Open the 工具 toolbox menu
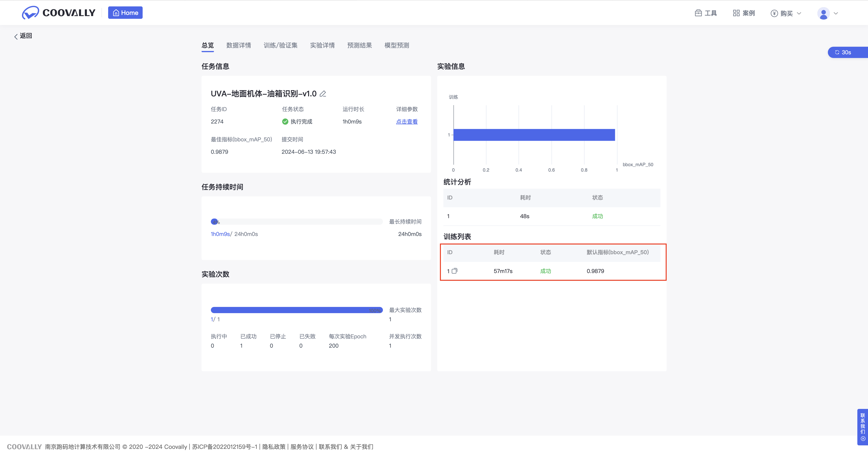Screen dimensions: 868x457 706,13
